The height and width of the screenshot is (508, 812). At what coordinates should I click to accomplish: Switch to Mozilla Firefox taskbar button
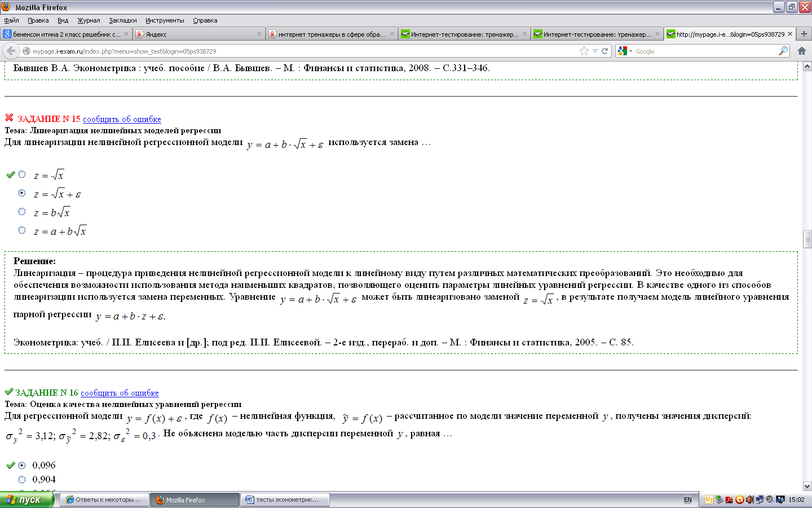(x=195, y=500)
